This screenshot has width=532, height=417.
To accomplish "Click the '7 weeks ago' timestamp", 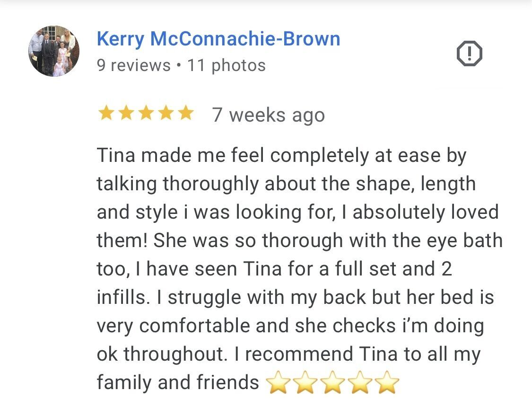I will (269, 115).
